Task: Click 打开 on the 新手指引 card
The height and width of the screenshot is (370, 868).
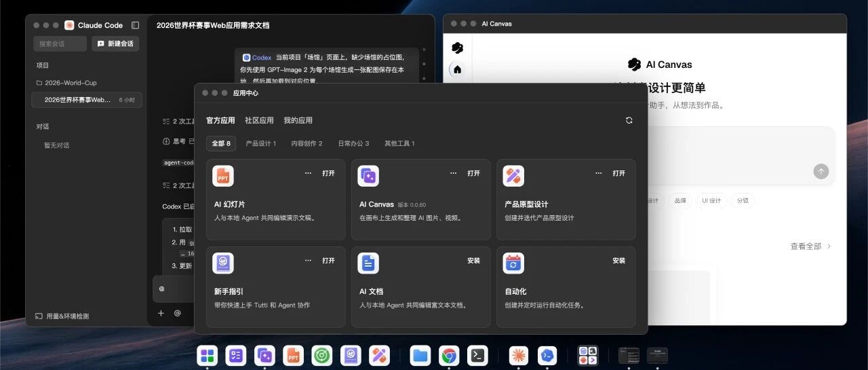Action: [329, 260]
